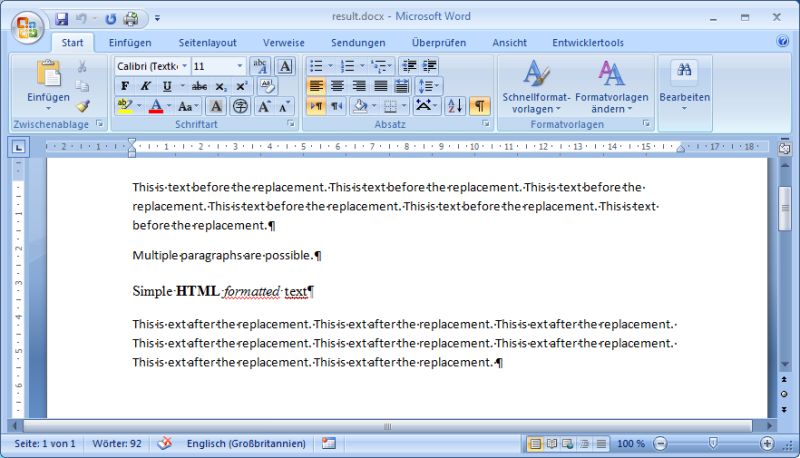Click Seite: 1 von 1 indicator

click(x=45, y=443)
